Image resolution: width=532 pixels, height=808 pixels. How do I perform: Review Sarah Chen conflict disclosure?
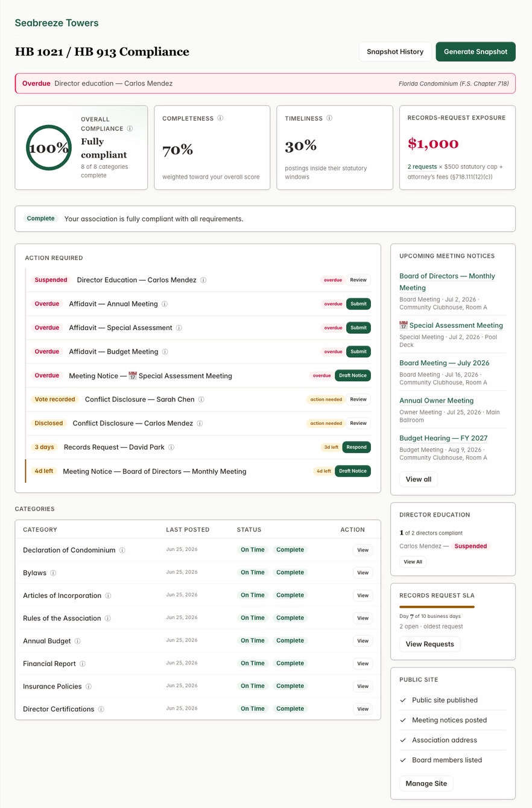[x=358, y=399]
